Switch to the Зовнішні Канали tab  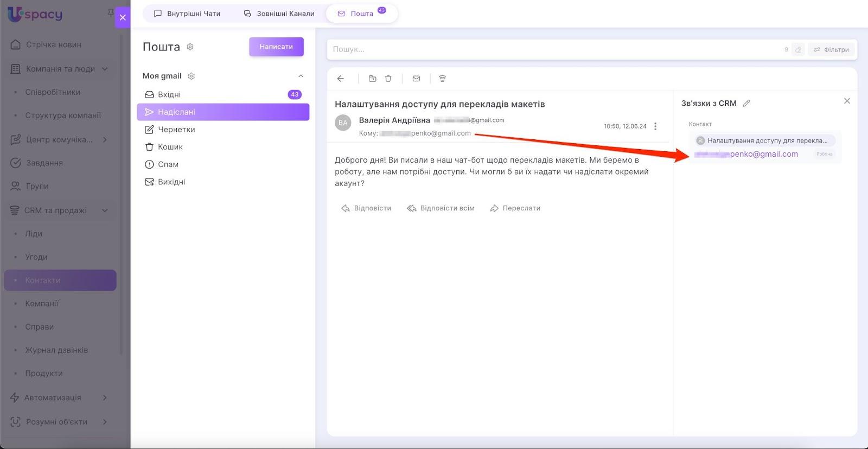click(x=279, y=14)
